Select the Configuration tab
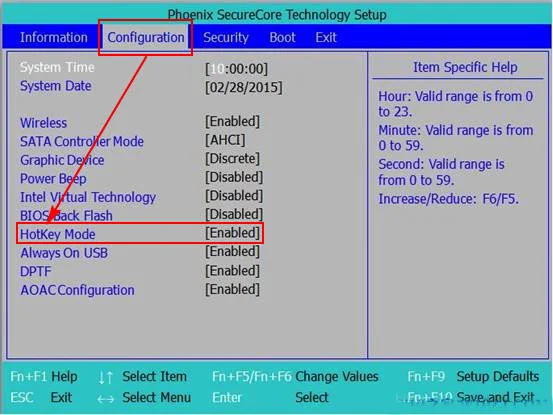The width and height of the screenshot is (553, 415). pyautogui.click(x=146, y=37)
